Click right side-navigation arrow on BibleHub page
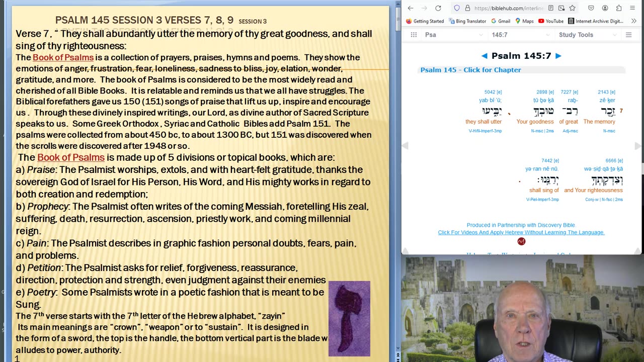Screen dimensions: 644x362 click(638, 146)
